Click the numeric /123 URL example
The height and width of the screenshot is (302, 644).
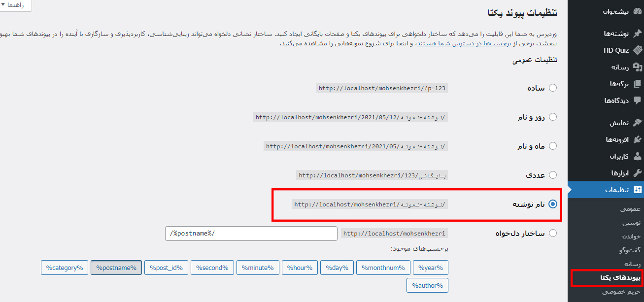coord(372,175)
